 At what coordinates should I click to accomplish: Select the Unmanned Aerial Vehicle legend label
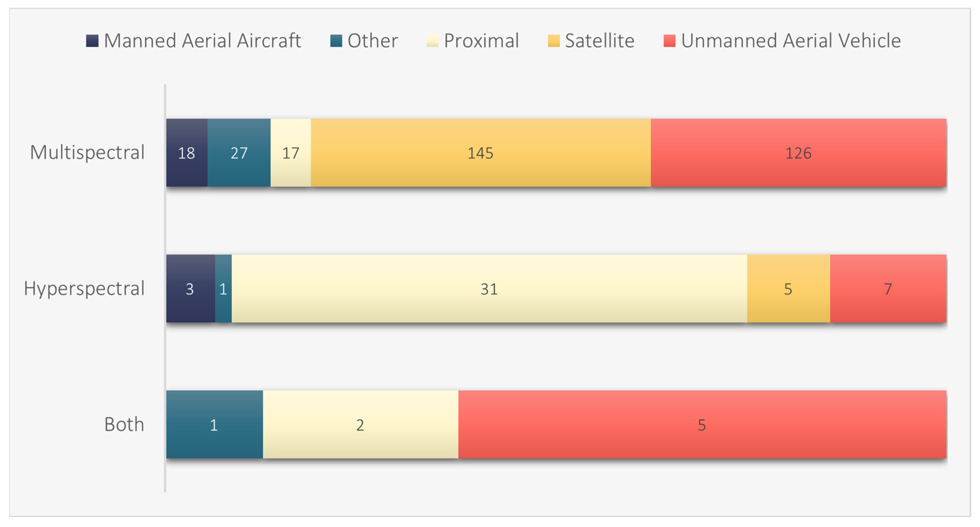pos(791,41)
